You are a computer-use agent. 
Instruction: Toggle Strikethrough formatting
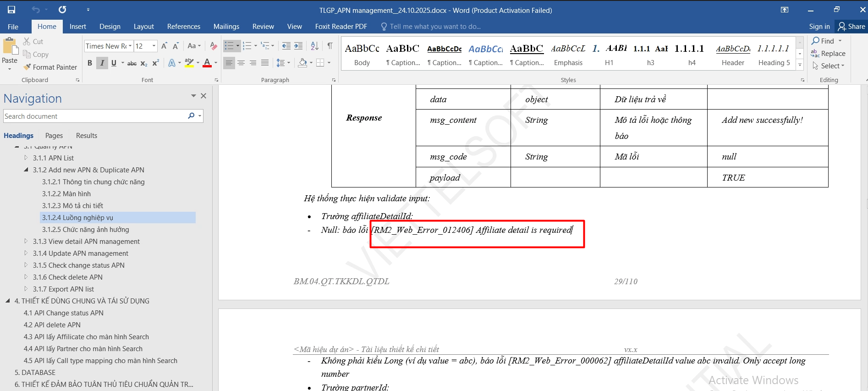[132, 63]
